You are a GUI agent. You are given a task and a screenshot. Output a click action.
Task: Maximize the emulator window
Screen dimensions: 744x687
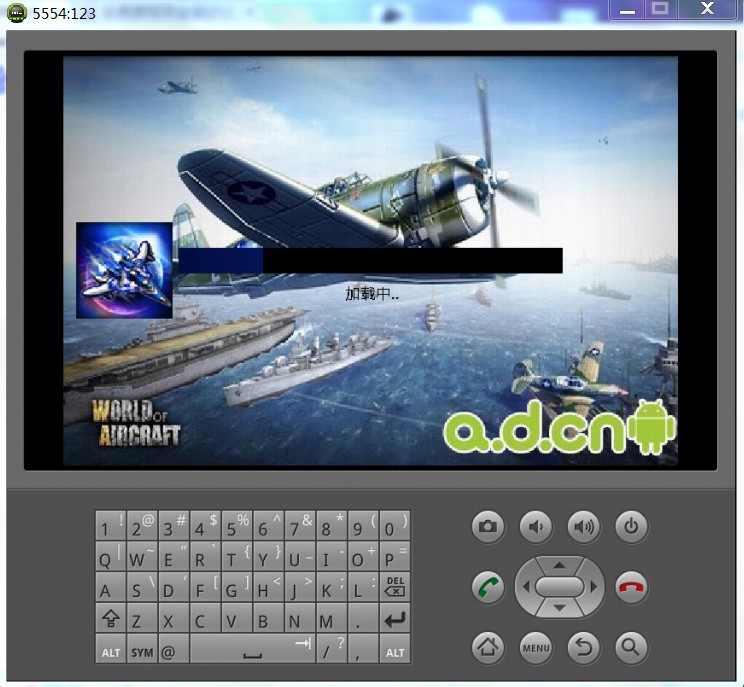coord(660,9)
